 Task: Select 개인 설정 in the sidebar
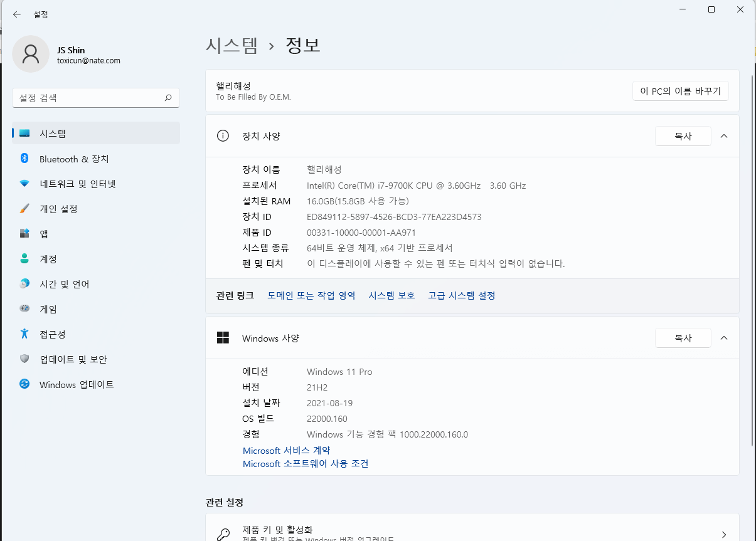click(x=96, y=209)
